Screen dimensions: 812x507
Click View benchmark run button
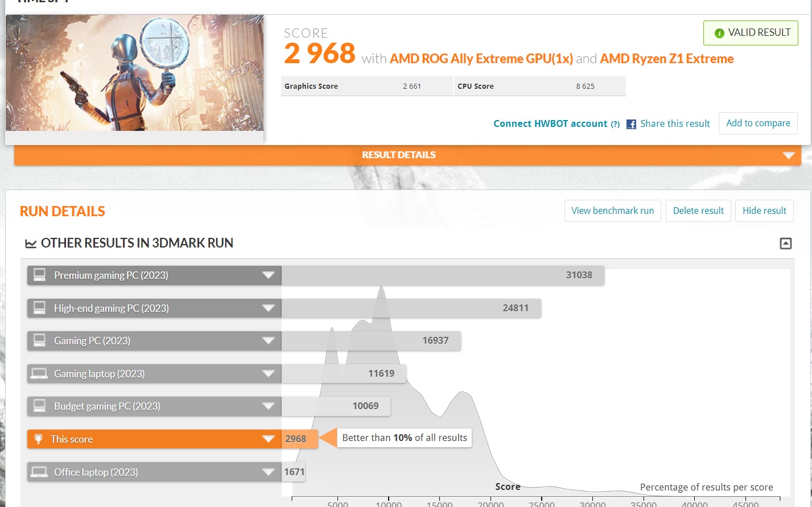tap(612, 211)
